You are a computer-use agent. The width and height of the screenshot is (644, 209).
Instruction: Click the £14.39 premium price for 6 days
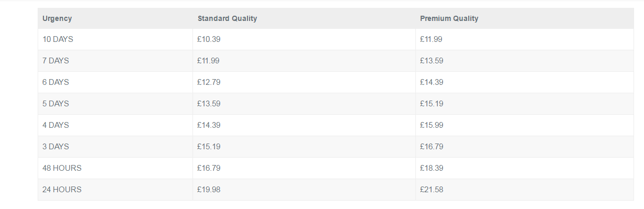[x=432, y=82]
